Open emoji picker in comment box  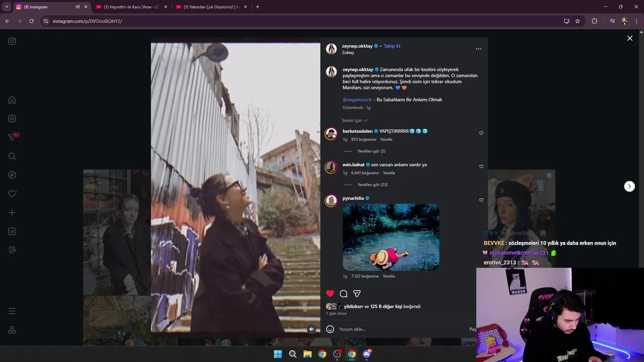click(330, 329)
